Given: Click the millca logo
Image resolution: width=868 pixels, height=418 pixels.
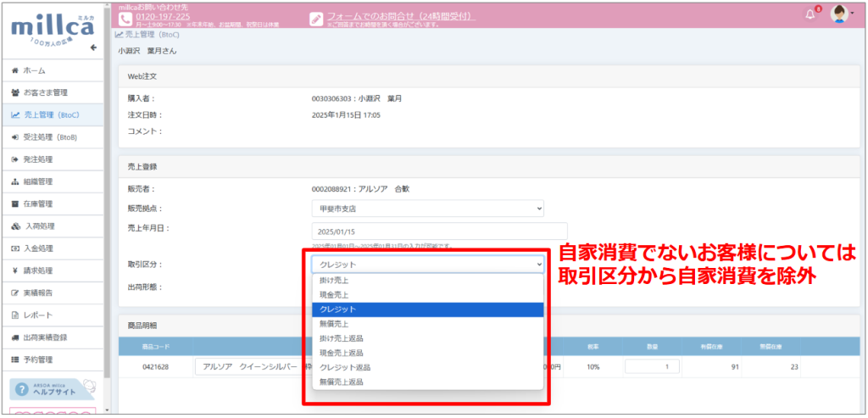Looking at the screenshot, I should tap(49, 30).
